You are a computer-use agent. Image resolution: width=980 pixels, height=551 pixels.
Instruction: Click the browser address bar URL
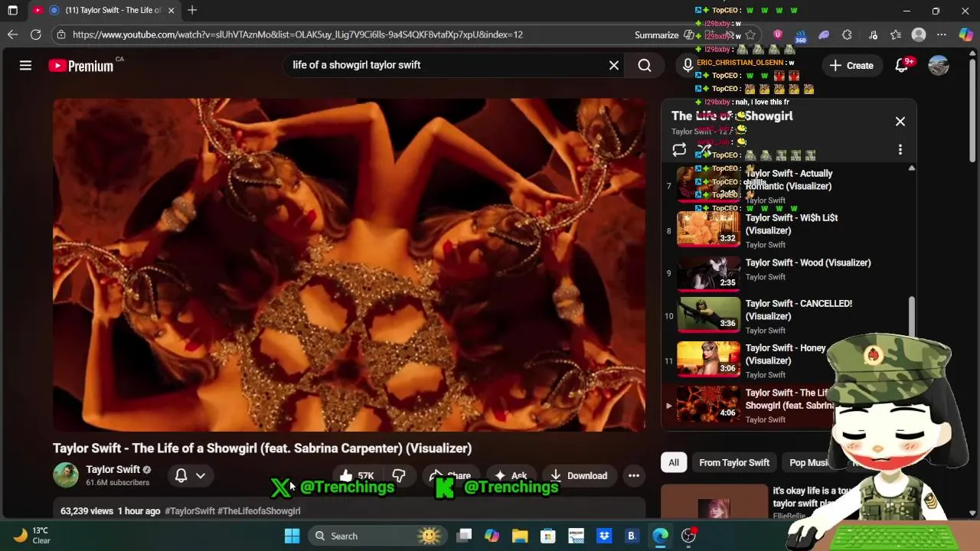click(x=298, y=34)
